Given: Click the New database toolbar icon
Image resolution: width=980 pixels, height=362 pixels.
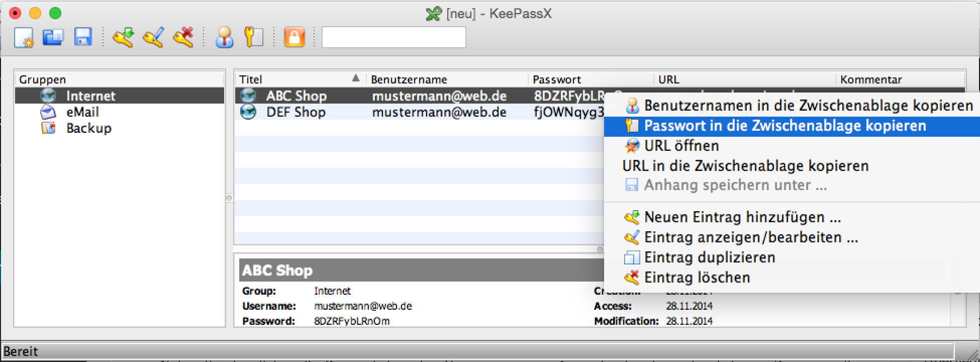Looking at the screenshot, I should 23,38.
